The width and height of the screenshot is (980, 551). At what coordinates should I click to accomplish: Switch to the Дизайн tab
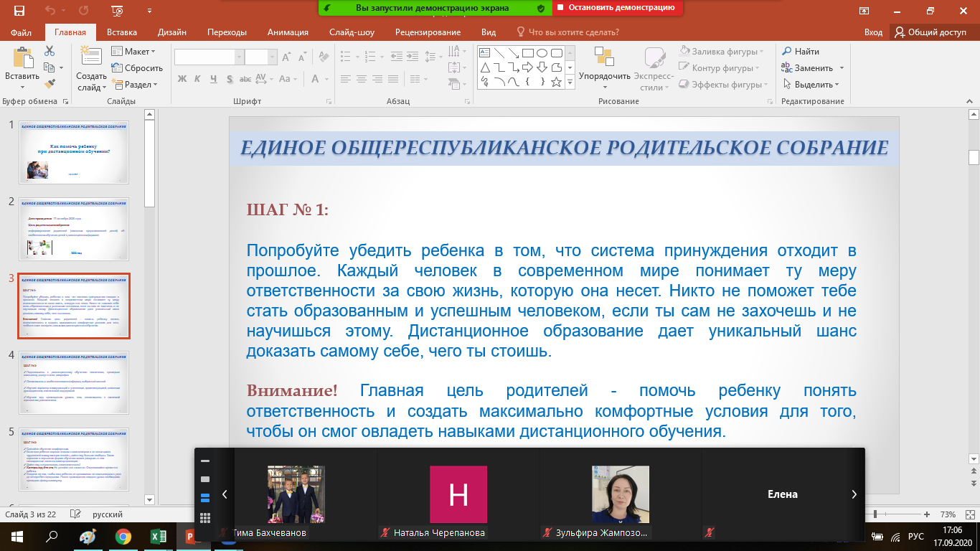[172, 32]
